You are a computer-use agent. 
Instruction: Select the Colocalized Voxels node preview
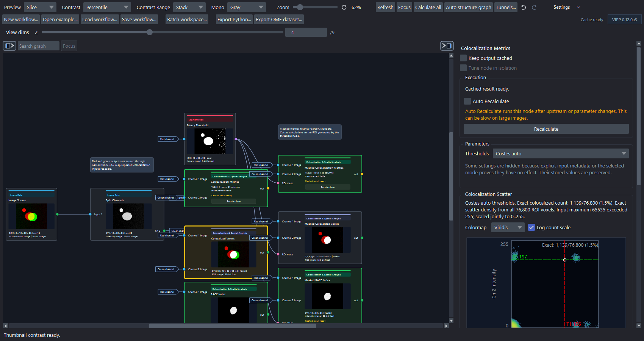pos(234,255)
